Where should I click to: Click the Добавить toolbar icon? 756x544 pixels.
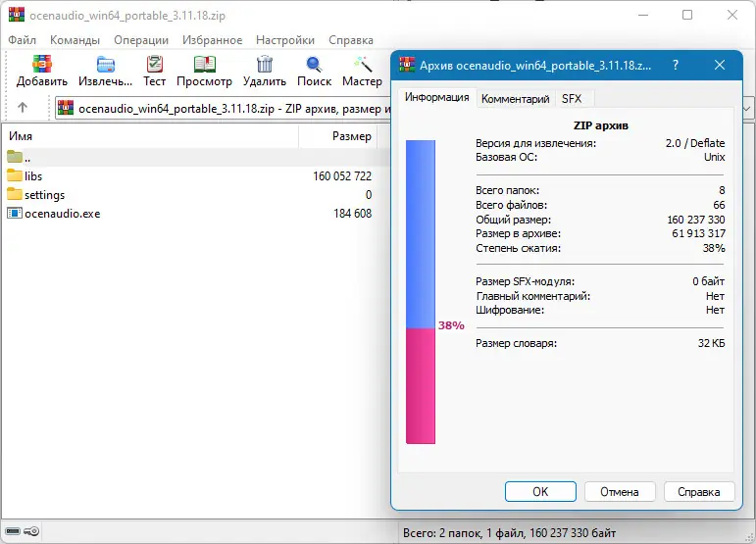(42, 64)
